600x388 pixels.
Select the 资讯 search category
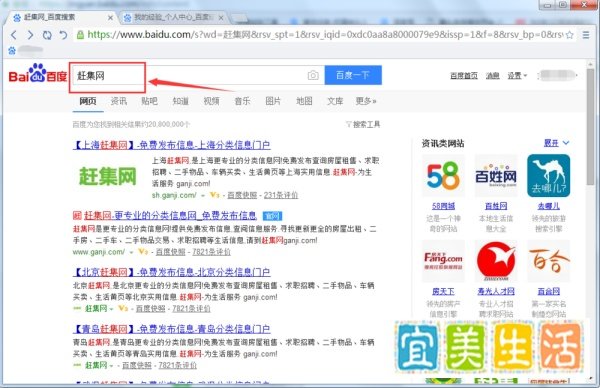tap(119, 101)
